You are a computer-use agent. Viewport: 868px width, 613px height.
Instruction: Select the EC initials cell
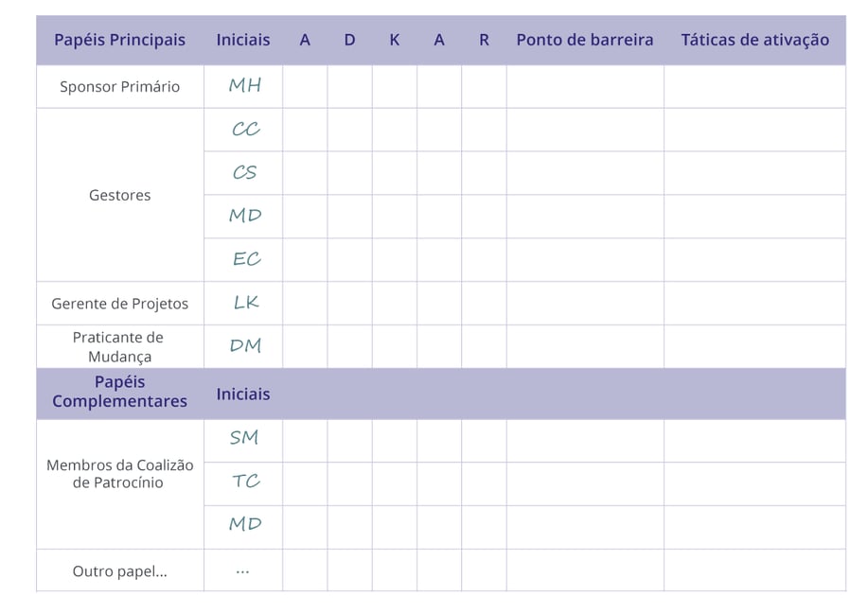[244, 259]
